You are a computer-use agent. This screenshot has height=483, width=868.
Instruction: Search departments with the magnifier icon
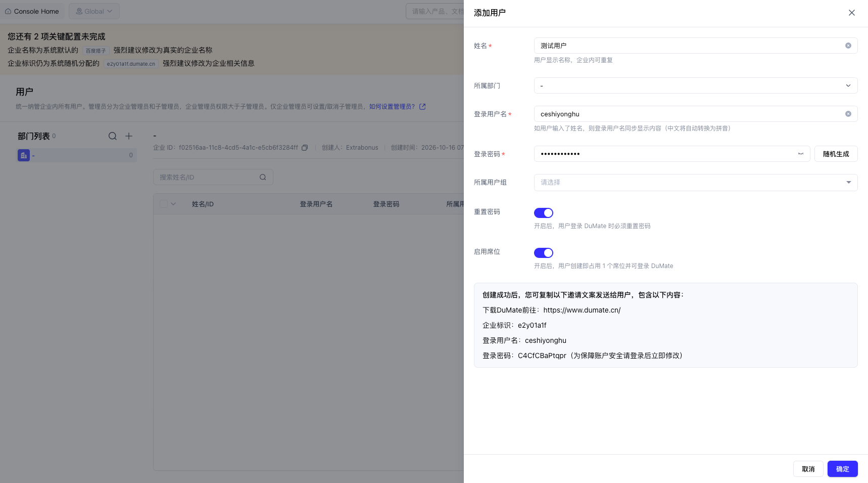click(113, 136)
